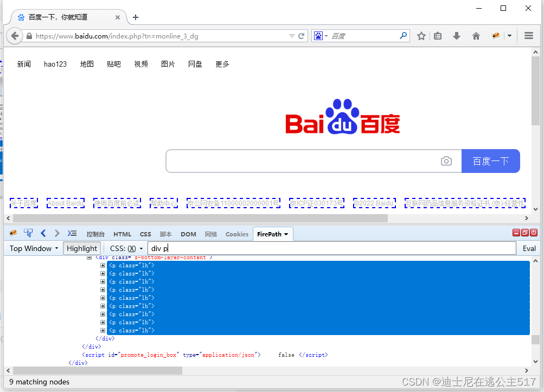This screenshot has height=392, width=544.
Task: Click the 9 matching nodes status text
Action: click(x=39, y=382)
